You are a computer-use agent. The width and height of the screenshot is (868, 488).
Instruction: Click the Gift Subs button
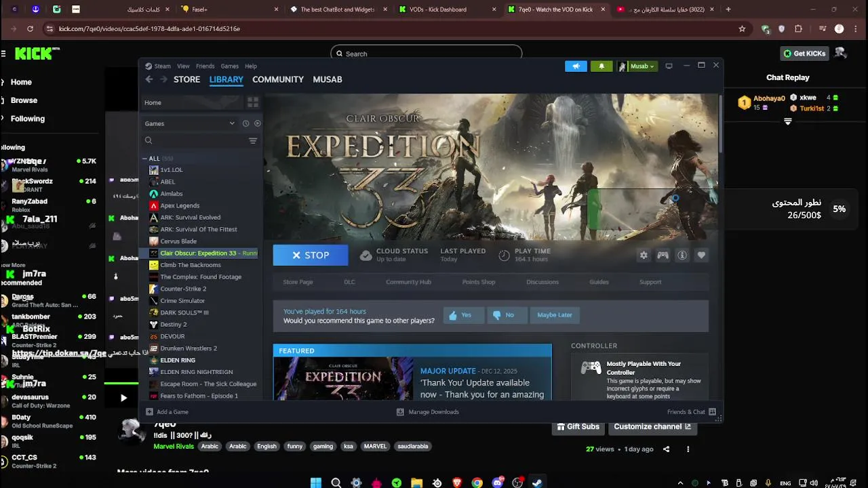578,426
